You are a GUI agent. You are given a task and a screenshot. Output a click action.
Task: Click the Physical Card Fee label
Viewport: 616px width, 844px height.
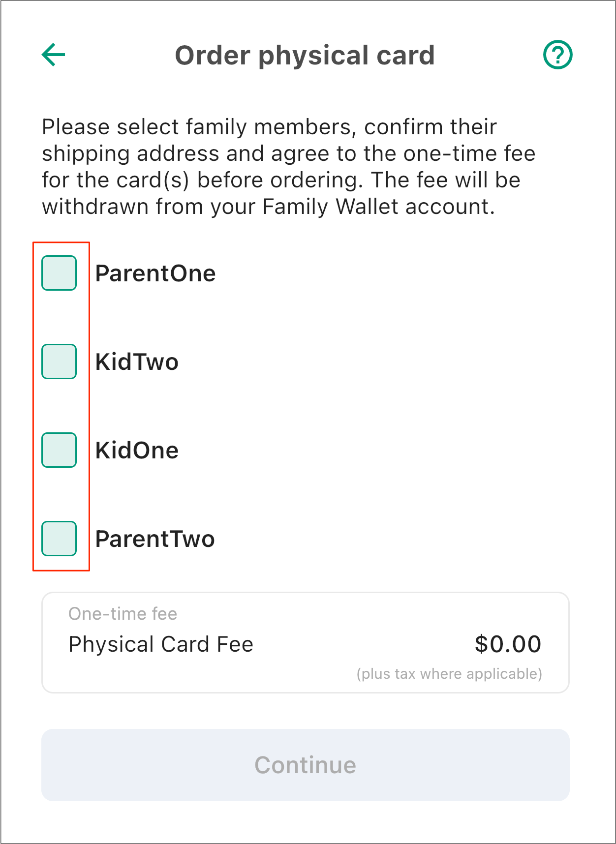(161, 644)
